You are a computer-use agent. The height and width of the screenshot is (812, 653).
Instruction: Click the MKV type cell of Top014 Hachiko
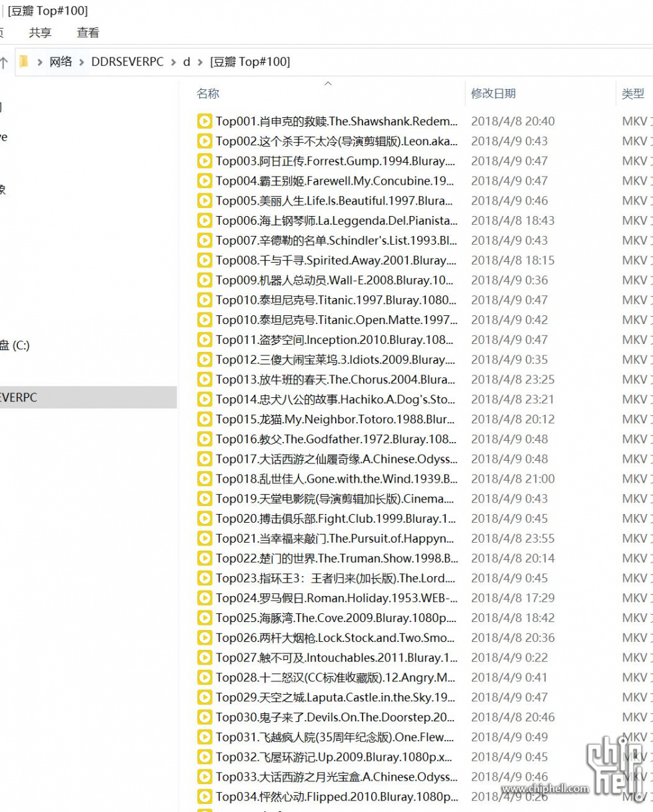point(637,399)
